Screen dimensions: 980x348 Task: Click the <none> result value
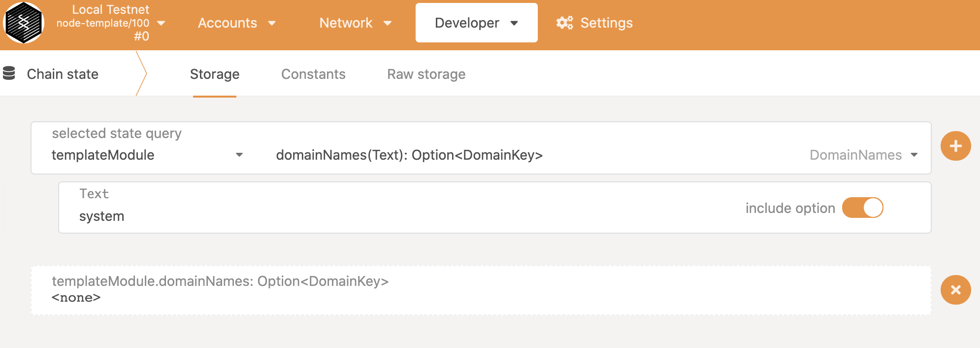(76, 298)
